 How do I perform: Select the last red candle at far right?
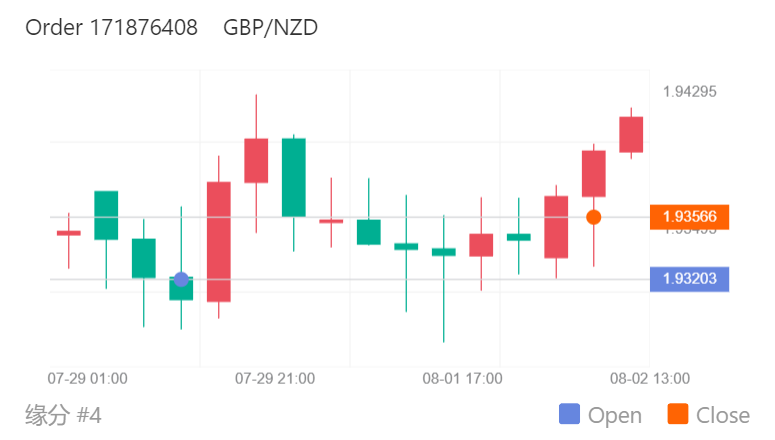coord(631,134)
